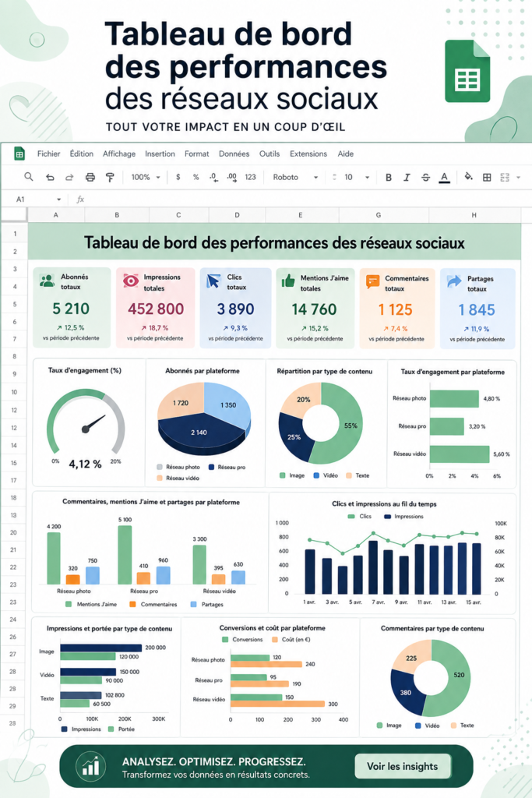The image size is (532, 798).
Task: Open the zoom 100% dropdown
Action: (146, 177)
